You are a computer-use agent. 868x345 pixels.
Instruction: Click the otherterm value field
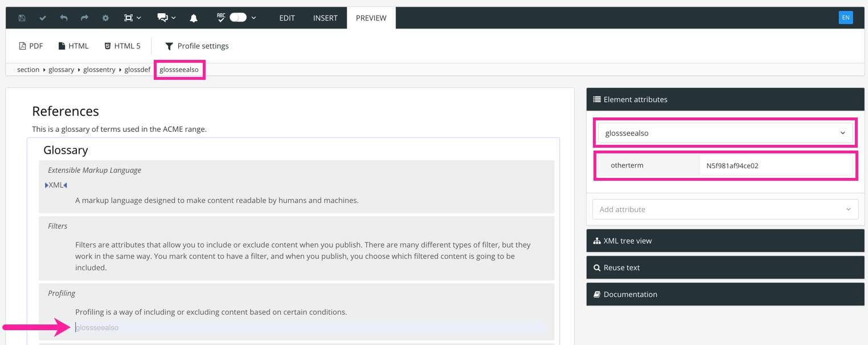tap(776, 165)
